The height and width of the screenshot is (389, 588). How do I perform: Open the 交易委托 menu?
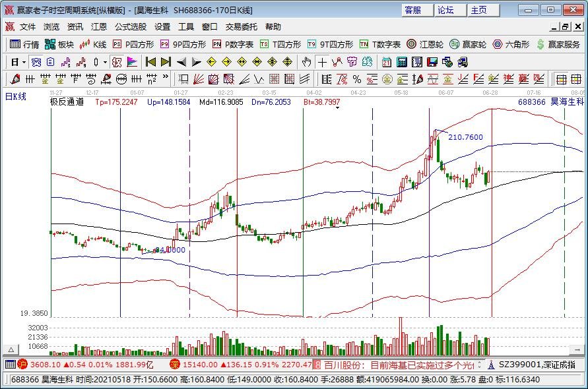tap(242, 27)
